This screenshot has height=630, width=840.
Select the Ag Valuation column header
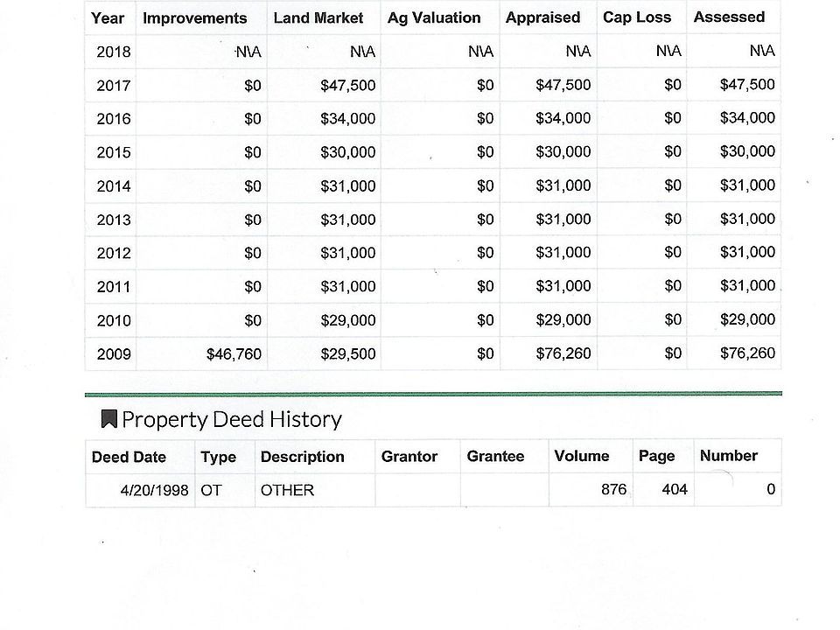click(x=434, y=17)
